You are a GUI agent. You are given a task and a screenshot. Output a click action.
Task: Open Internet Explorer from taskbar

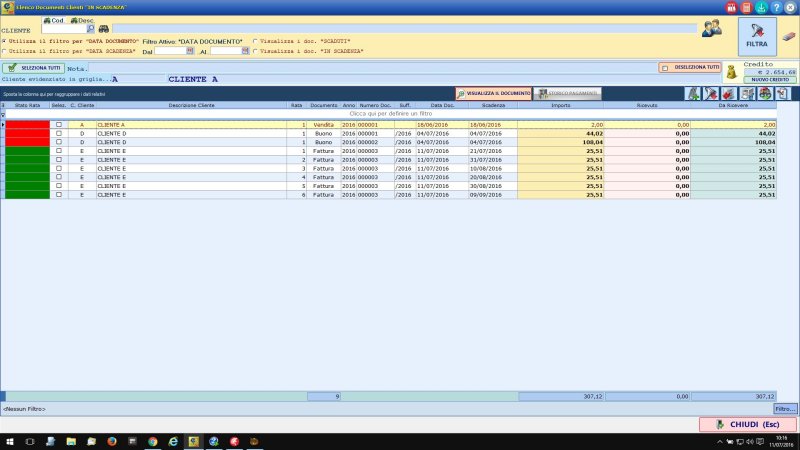[x=173, y=441]
